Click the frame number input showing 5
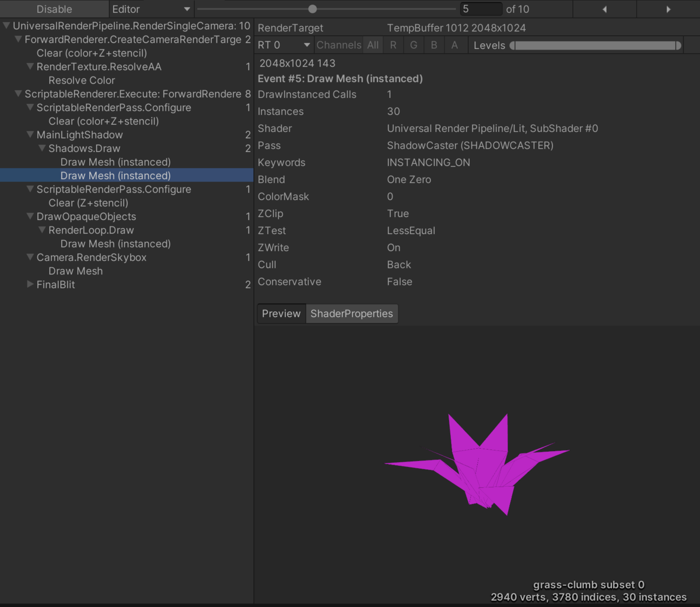 pos(481,9)
